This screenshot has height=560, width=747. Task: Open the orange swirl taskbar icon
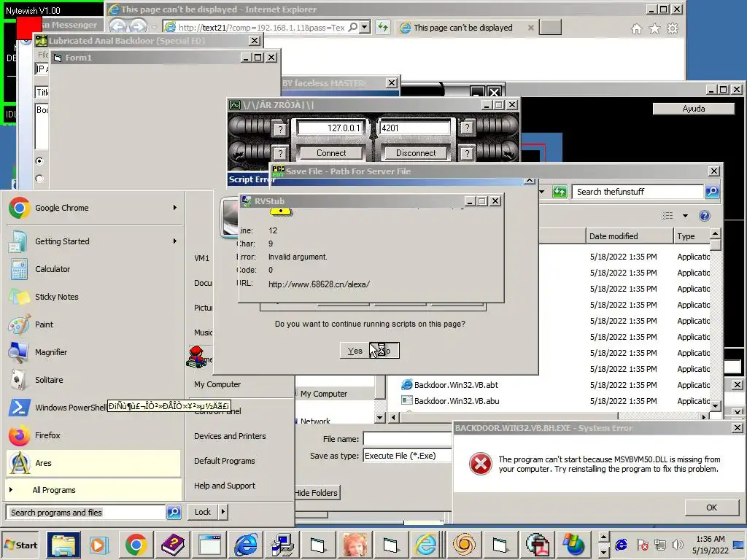[x=463, y=544]
